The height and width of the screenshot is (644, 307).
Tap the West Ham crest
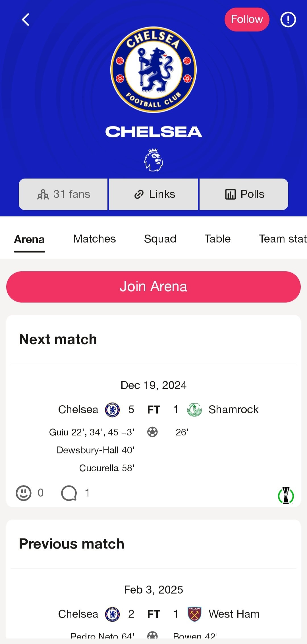(194, 614)
